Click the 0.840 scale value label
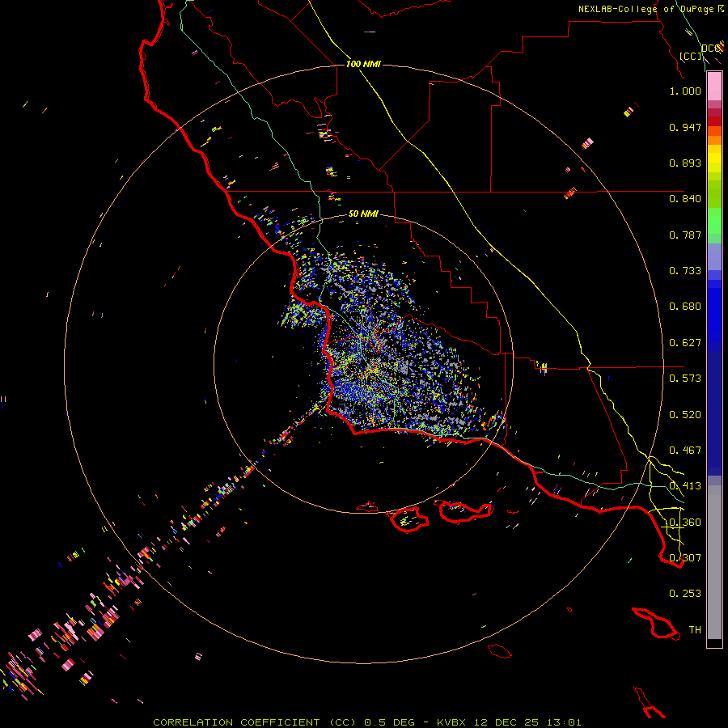This screenshot has height=728, width=728. [x=684, y=199]
